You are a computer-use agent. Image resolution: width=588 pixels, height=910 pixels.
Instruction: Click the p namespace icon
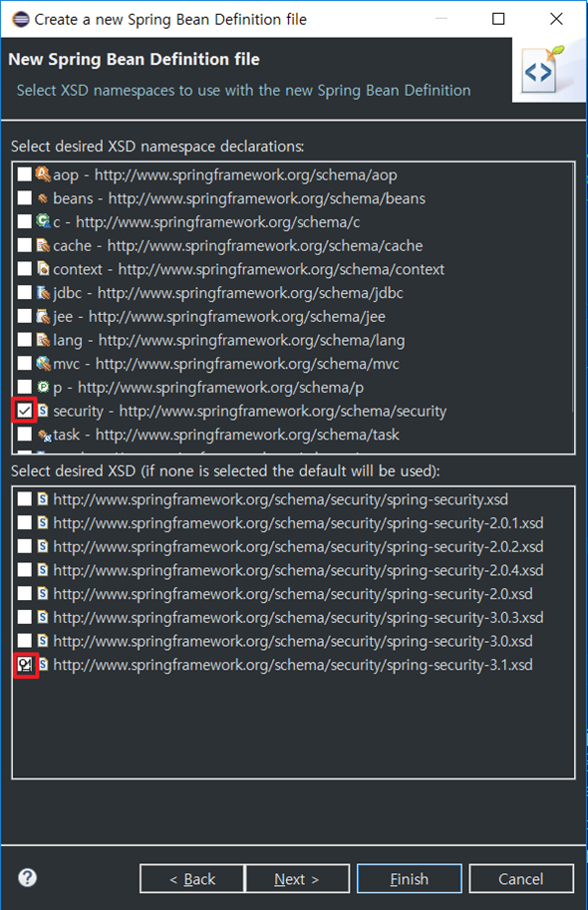click(43, 387)
